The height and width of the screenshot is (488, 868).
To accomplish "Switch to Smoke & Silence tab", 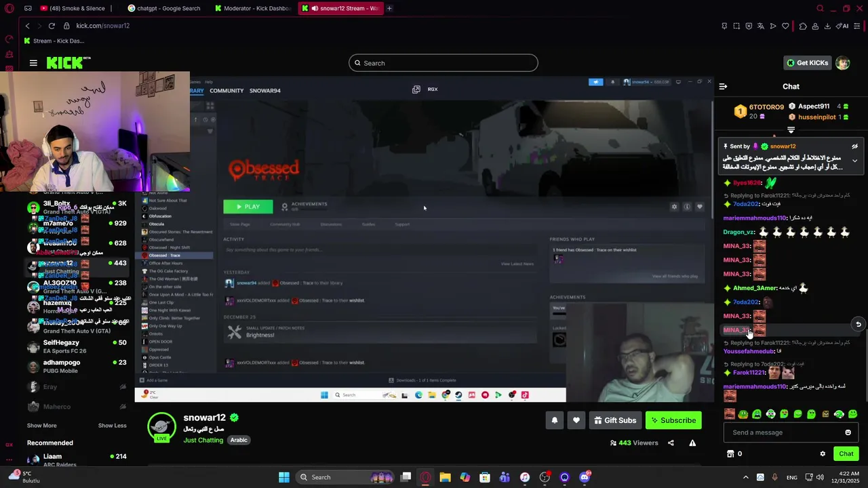I will coord(76,8).
